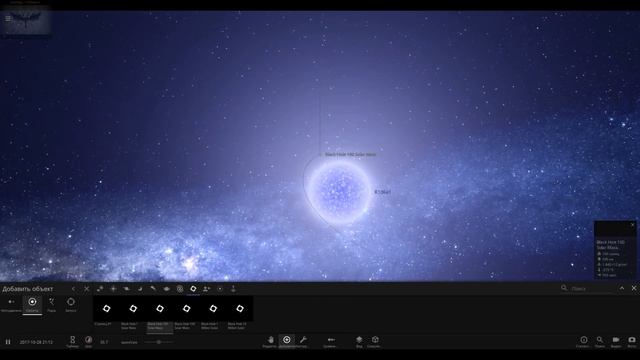640x360 pixels.
Task: Take a screenshot with Фото camera icon
Action: tap(631, 341)
